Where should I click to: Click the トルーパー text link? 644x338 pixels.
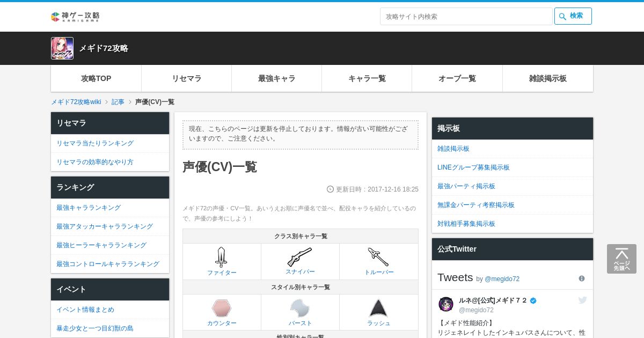(379, 273)
